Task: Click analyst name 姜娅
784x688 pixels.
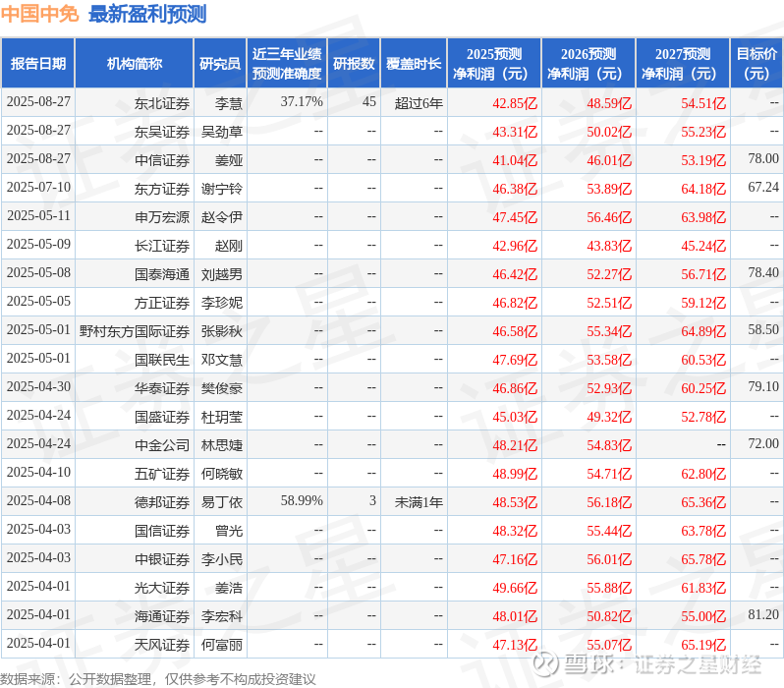Action: tap(229, 160)
